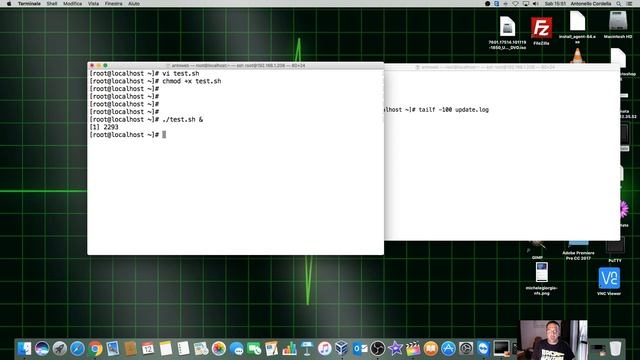Launch Final Cut Pro from Dock

click(x=413, y=349)
